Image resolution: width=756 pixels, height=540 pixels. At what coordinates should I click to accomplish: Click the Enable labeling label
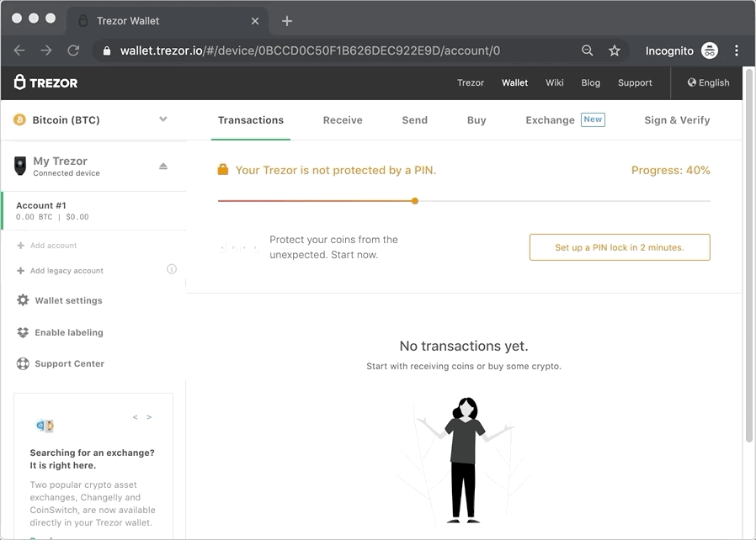tap(69, 332)
